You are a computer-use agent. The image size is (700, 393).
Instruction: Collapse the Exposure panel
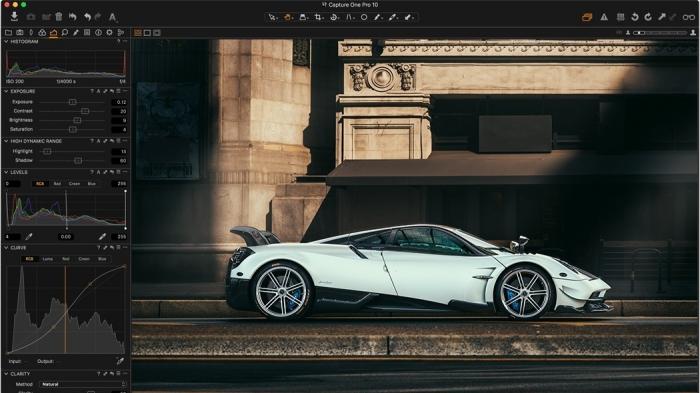6,91
